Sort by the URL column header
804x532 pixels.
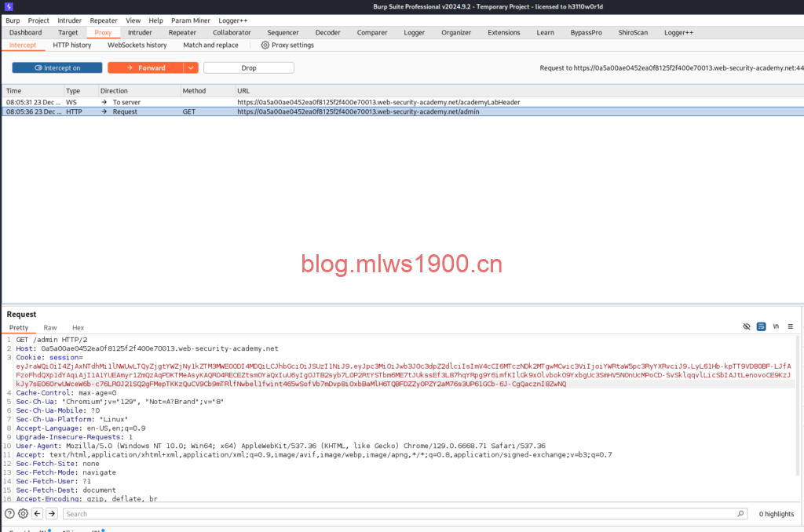(x=519, y=91)
